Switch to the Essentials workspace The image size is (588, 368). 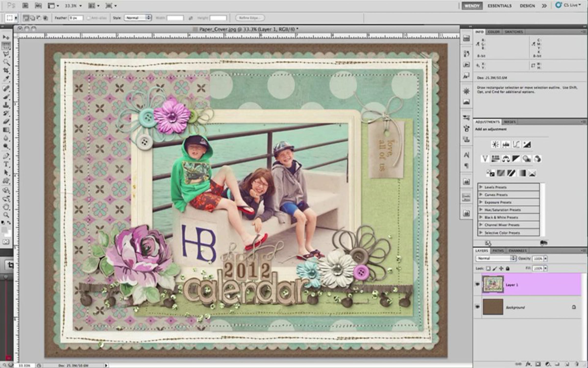[x=499, y=6]
